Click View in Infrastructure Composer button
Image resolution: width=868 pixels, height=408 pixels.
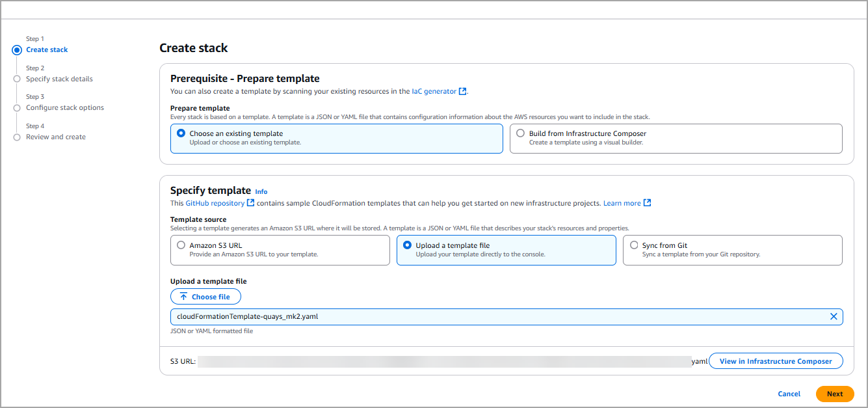click(x=775, y=361)
